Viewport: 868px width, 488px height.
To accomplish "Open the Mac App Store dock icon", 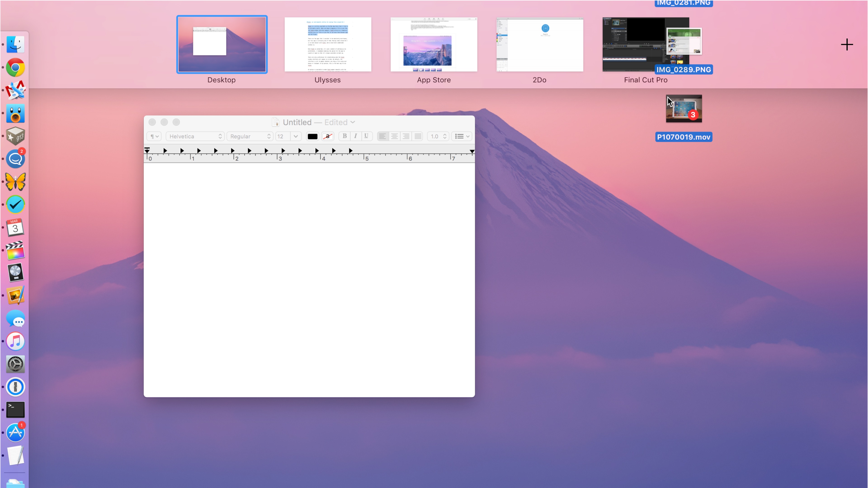I will [x=15, y=432].
